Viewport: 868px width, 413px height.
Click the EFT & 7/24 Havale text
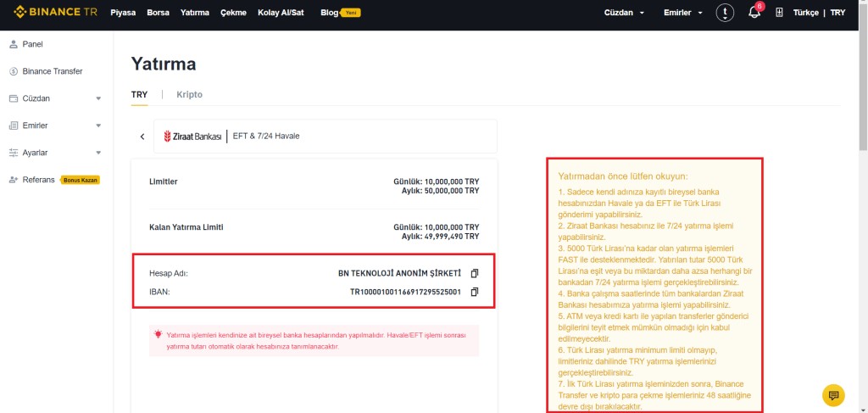(x=266, y=137)
